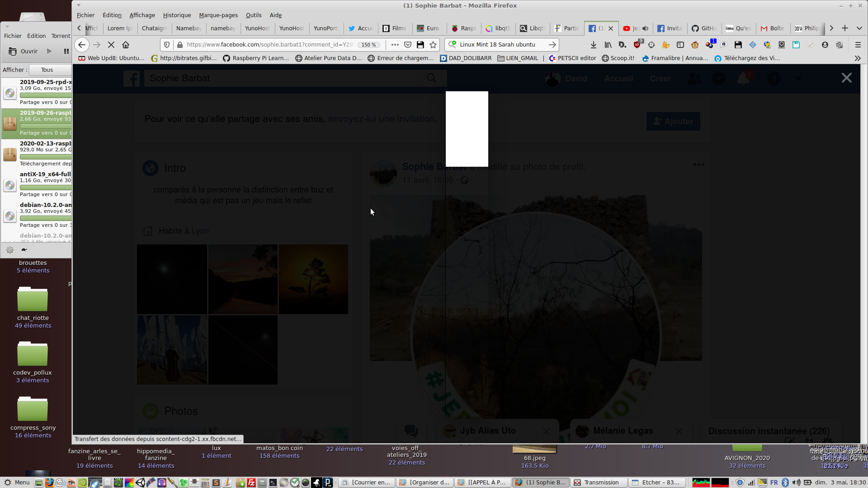Expand the hidden bookmarks toolbar overflow chevron
Image resolution: width=868 pixels, height=488 pixels.
coord(857,58)
